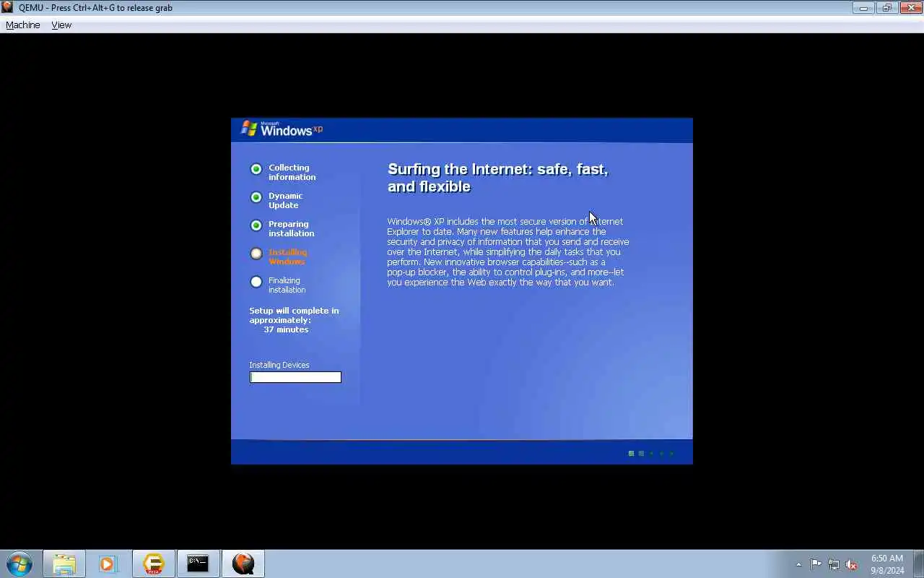The height and width of the screenshot is (578, 924).
Task: Click the Windows XP logo flag
Action: pos(249,129)
